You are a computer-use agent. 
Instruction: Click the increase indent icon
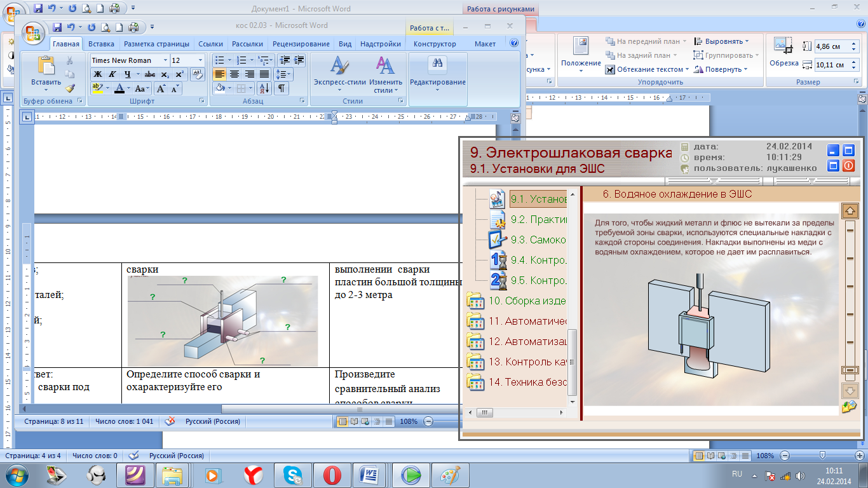point(298,60)
